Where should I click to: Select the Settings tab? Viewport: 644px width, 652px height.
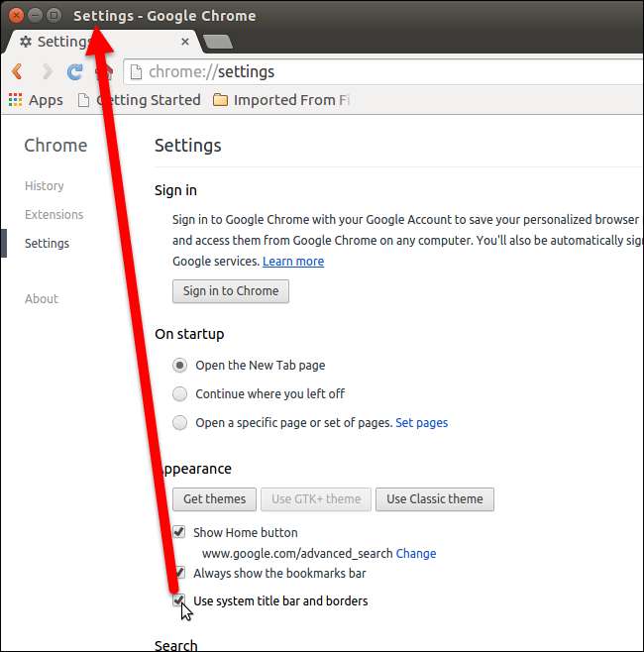click(x=101, y=42)
